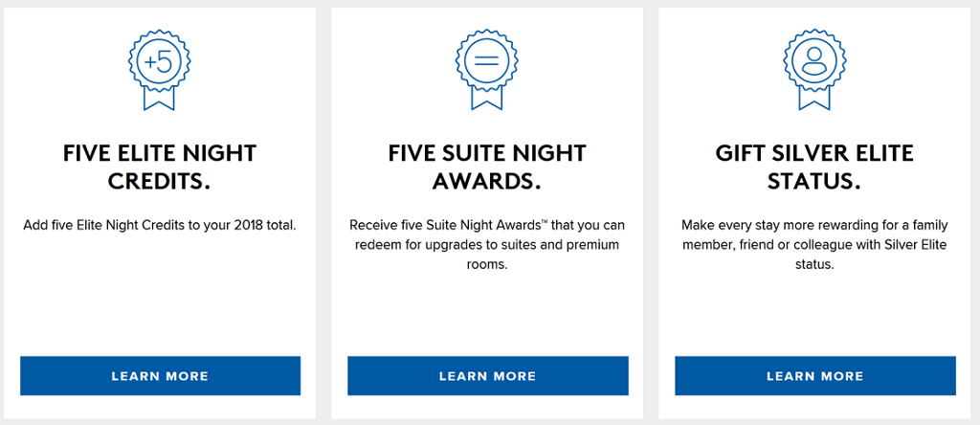The image size is (980, 425).
Task: Select the Five Elite Night Credits heading
Action: (x=160, y=167)
